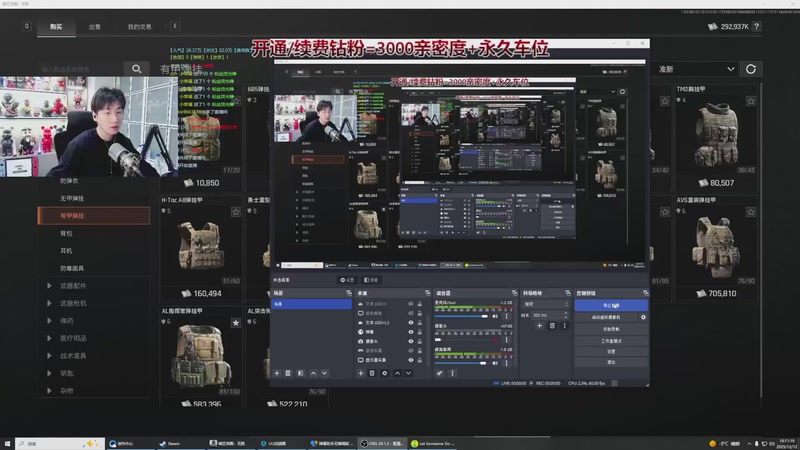Toggle the lock on the 摄像头 source
This screenshot has height=450, width=800.
[x=419, y=341]
